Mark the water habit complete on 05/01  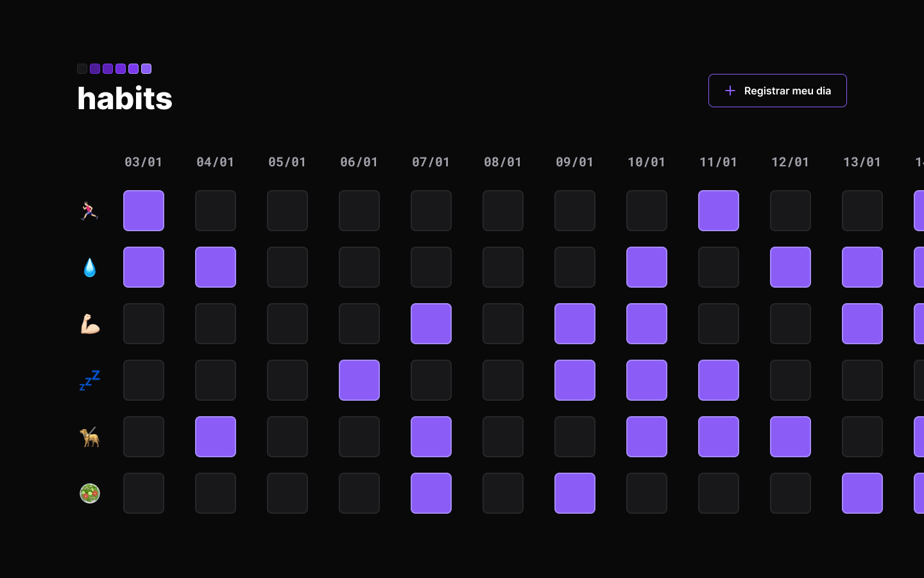(287, 267)
